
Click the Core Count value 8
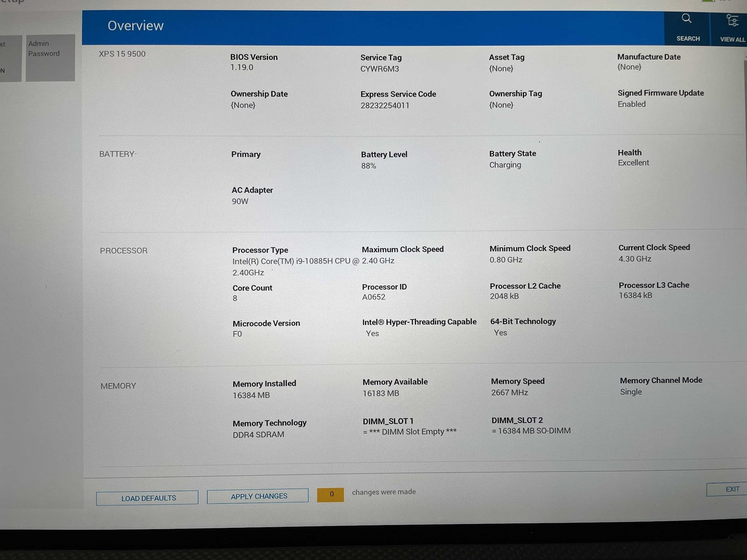pos(235,298)
